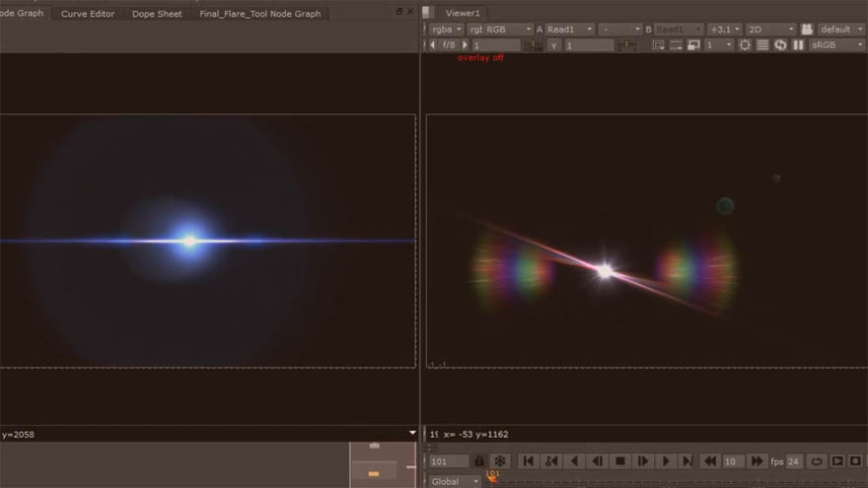Pause viewer updates
The image size is (868, 488).
point(798,44)
